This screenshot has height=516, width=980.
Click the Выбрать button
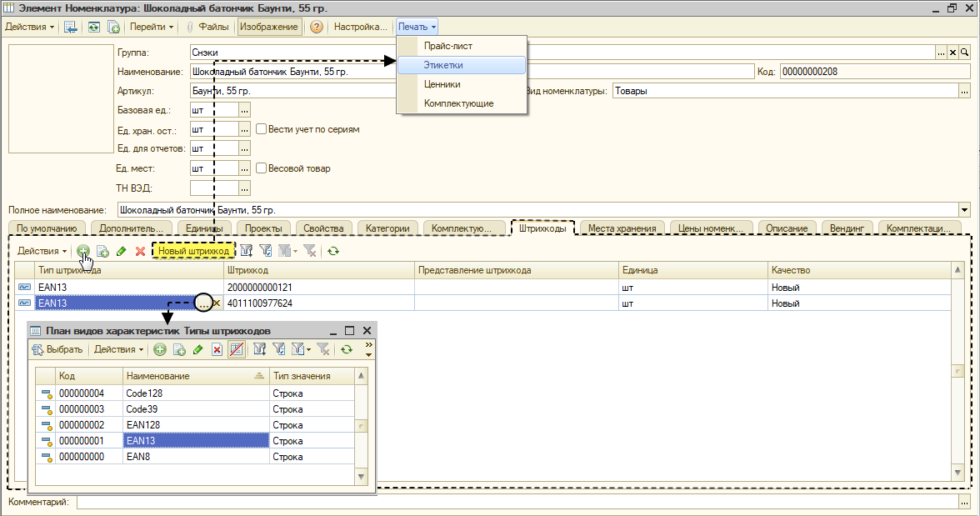pyautogui.click(x=57, y=349)
